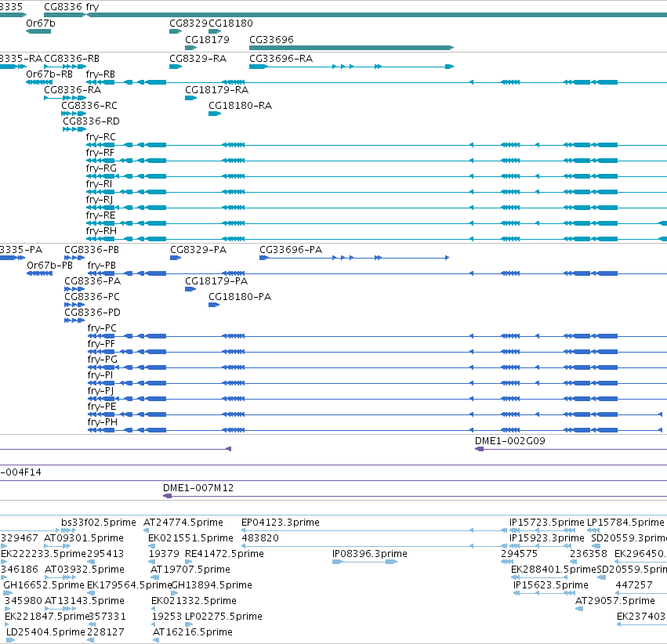The width and height of the screenshot is (667, 644).
Task: Select the fry-RH transcript label
Action: click(101, 231)
